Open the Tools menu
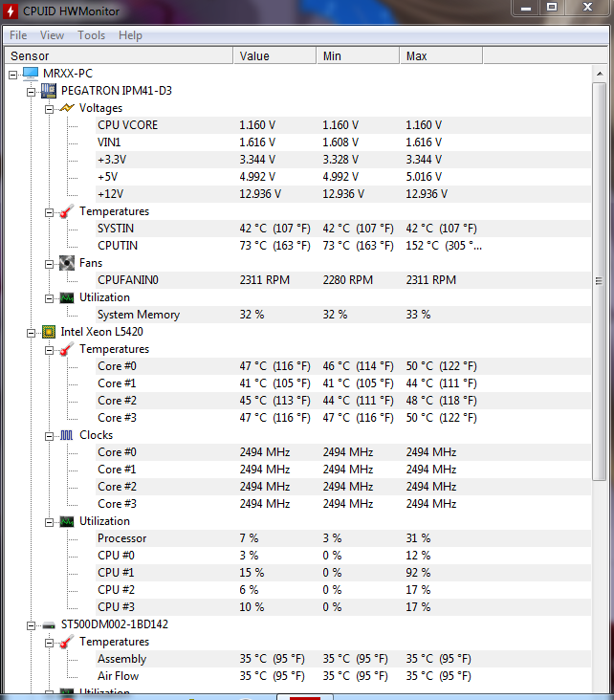This screenshot has height=700, width=614. click(91, 35)
